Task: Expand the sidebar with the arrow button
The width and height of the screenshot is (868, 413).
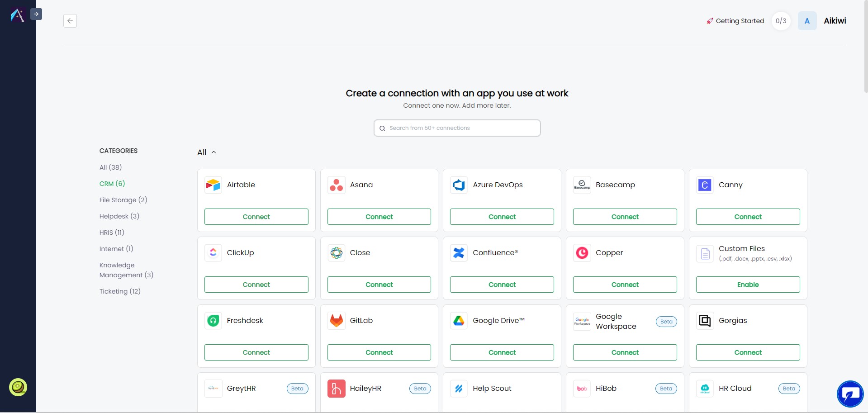Action: [36, 14]
